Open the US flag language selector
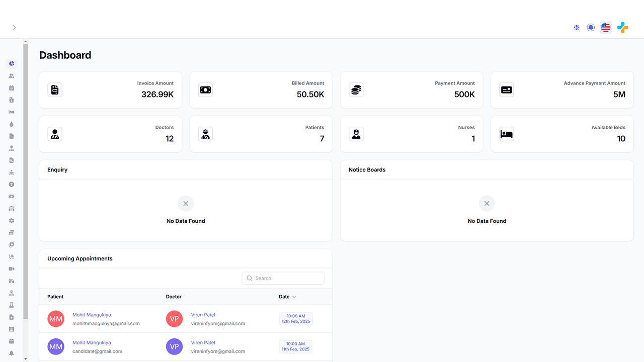The height and width of the screenshot is (362, 644). (x=606, y=28)
